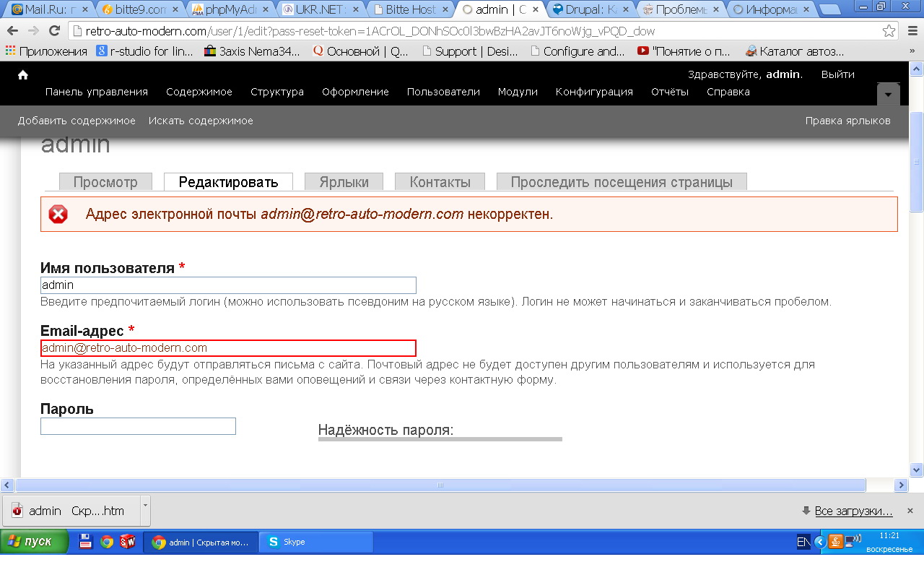Click the Email-адрес input field

(x=228, y=348)
